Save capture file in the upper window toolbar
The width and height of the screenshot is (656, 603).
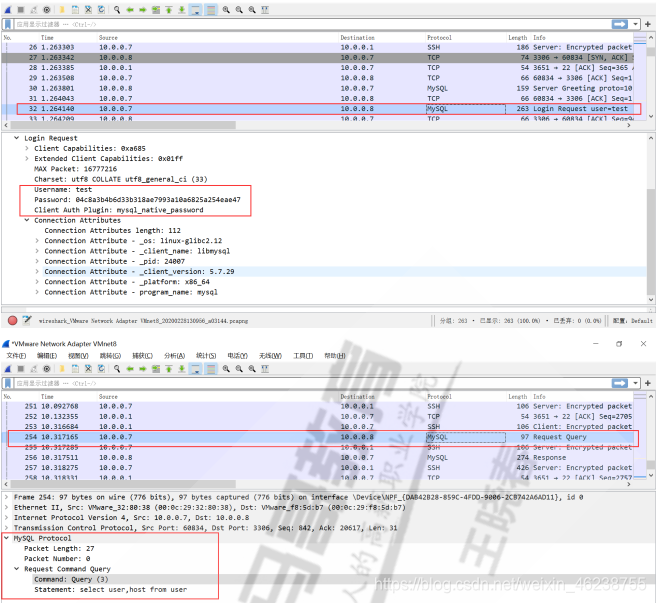click(x=75, y=10)
